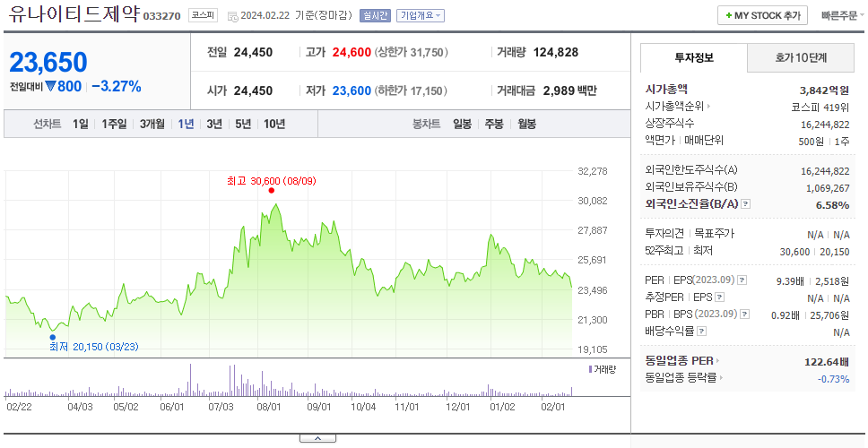
Task: Click the current price 23,650
Action: [x=48, y=62]
